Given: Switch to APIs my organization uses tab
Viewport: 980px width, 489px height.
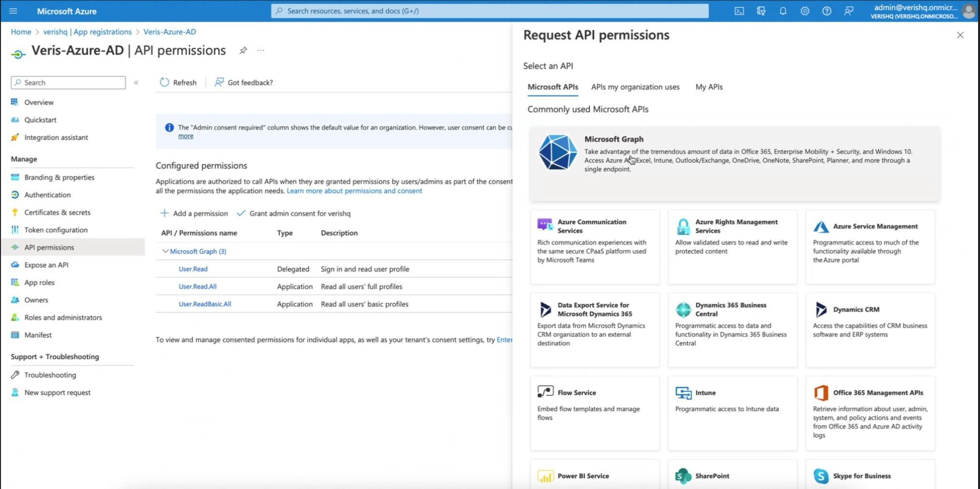Looking at the screenshot, I should [x=635, y=87].
